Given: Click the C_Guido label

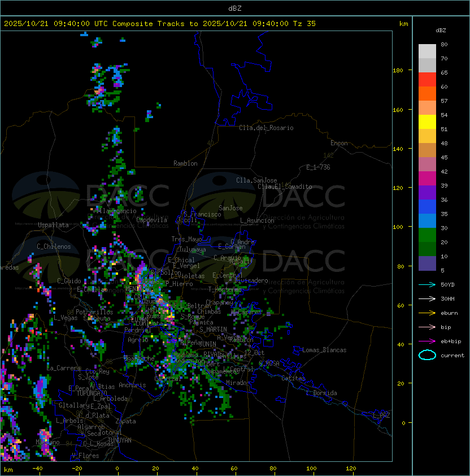Looking at the screenshot, I should click(x=69, y=281).
